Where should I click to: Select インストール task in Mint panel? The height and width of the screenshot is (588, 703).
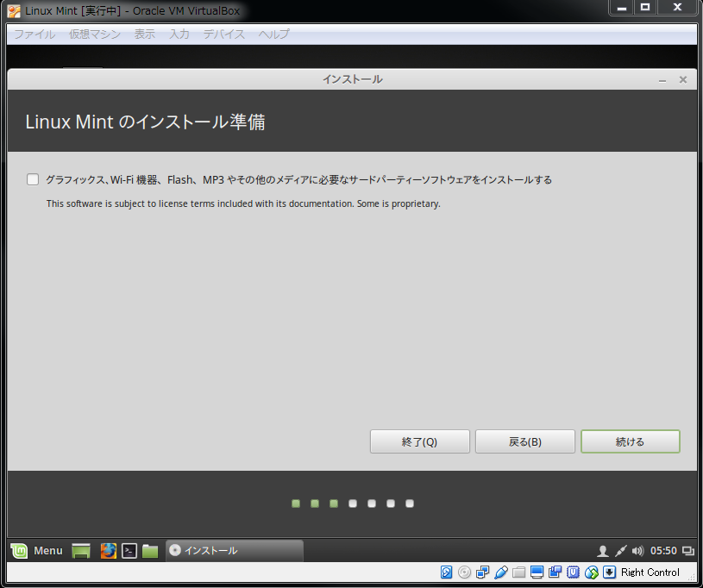point(235,550)
